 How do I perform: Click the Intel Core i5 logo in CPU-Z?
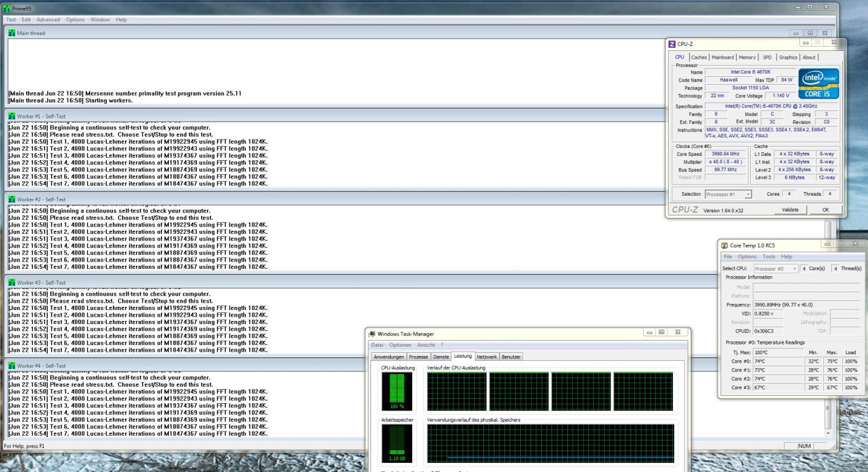(x=818, y=83)
